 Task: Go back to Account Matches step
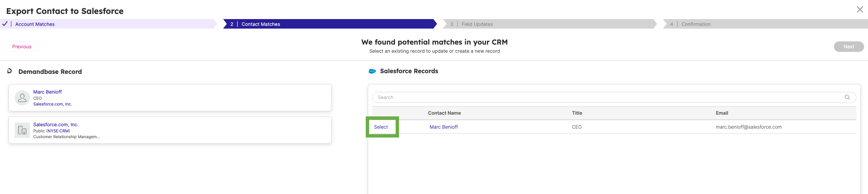click(x=35, y=24)
